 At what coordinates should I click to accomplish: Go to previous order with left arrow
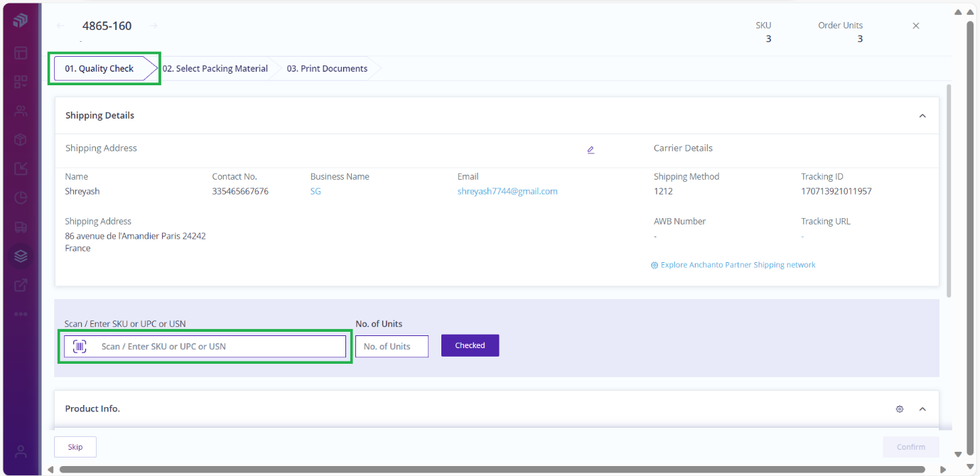pyautogui.click(x=61, y=26)
